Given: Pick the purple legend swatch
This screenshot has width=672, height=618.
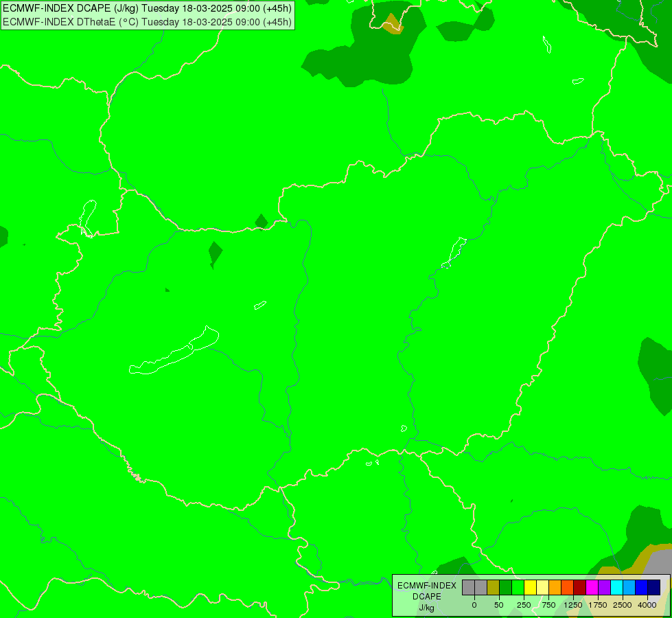Looking at the screenshot, I should 605,587.
